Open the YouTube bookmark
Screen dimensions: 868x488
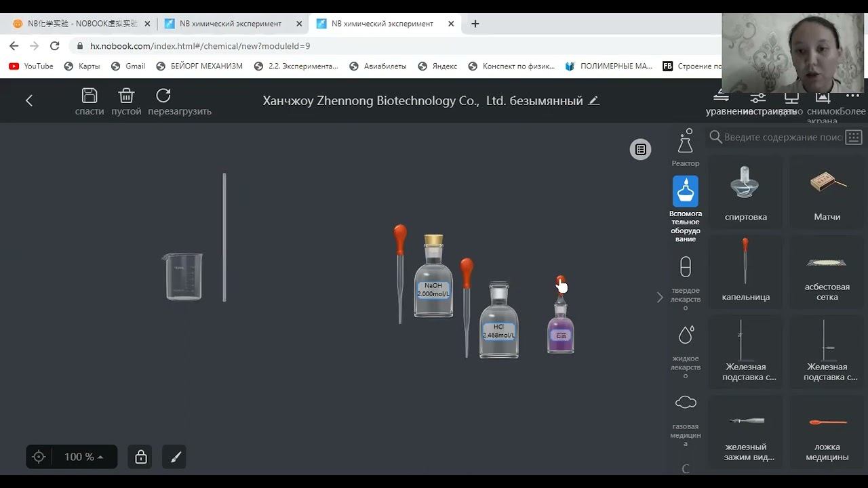(x=31, y=66)
